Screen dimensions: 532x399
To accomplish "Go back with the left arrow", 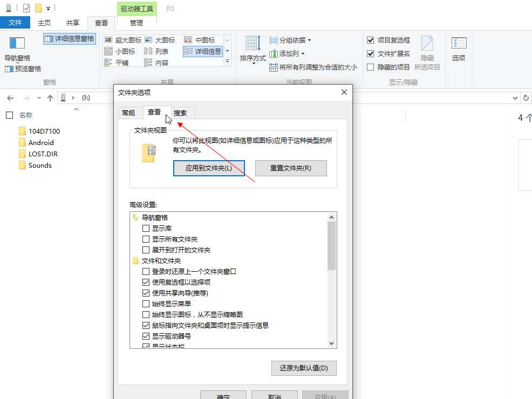I will pyautogui.click(x=10, y=98).
